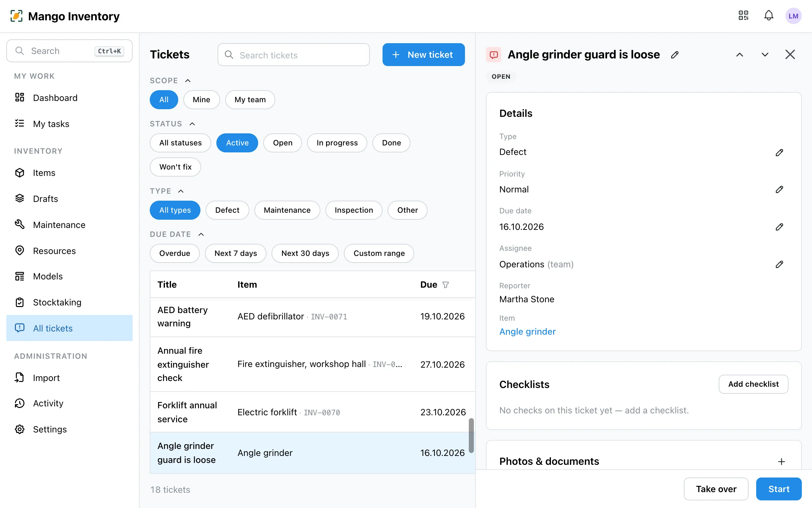Open the QR code scanner icon
The image size is (812, 508).
coord(743,16)
